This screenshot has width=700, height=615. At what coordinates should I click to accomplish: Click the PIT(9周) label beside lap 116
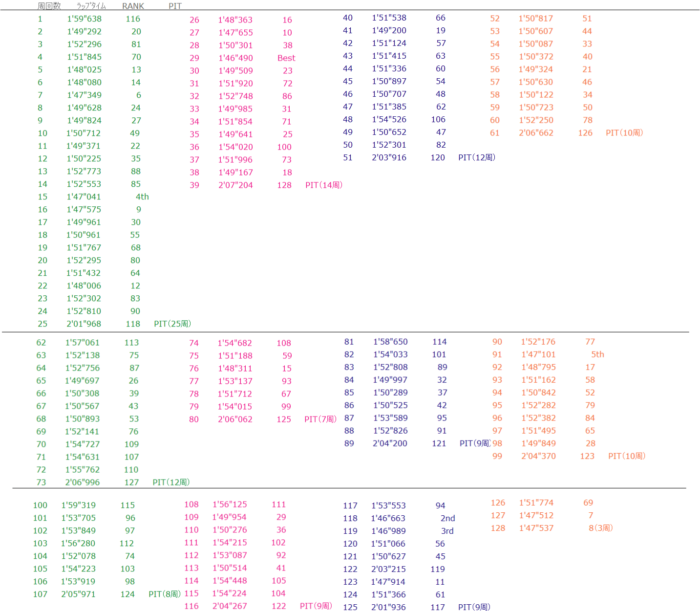316,606
